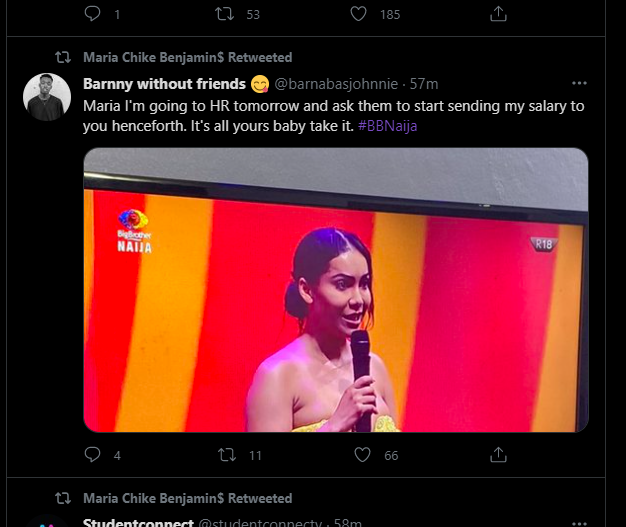The width and height of the screenshot is (626, 527).
Task: Reply to Barnny's tweet about Maria
Action: click(x=92, y=454)
